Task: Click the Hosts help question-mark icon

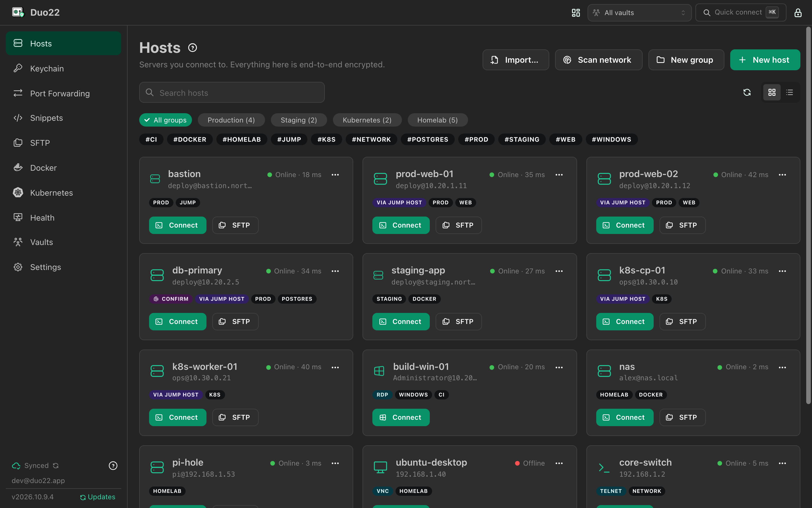Action: click(192, 48)
